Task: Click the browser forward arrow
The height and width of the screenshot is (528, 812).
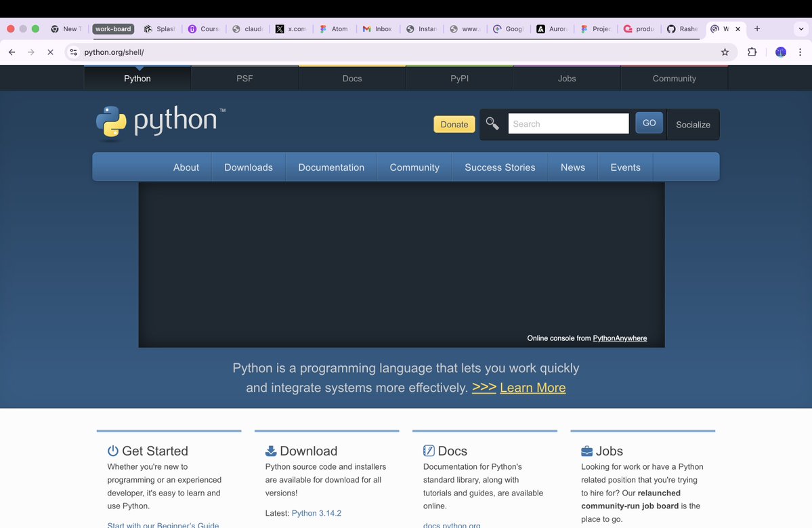Action: pyautogui.click(x=31, y=52)
